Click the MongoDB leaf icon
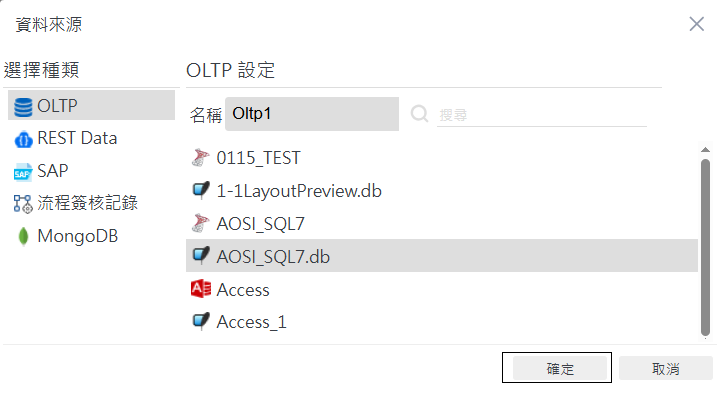 coord(23,237)
